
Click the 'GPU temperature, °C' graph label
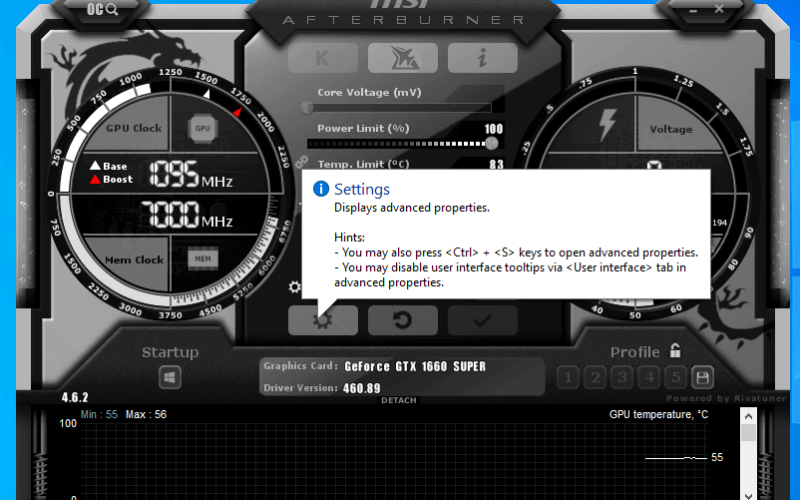[658, 414]
